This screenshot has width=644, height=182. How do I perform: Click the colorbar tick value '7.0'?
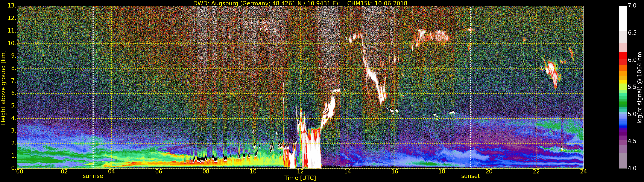tap(632, 6)
